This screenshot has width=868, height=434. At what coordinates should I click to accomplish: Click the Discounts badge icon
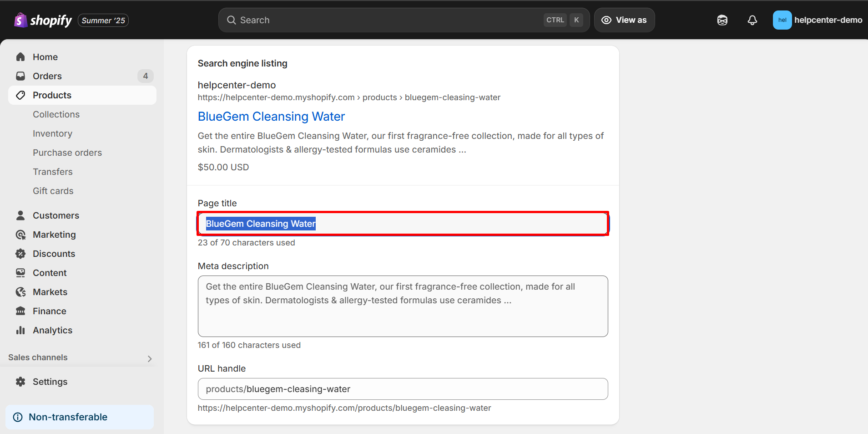[20, 254]
